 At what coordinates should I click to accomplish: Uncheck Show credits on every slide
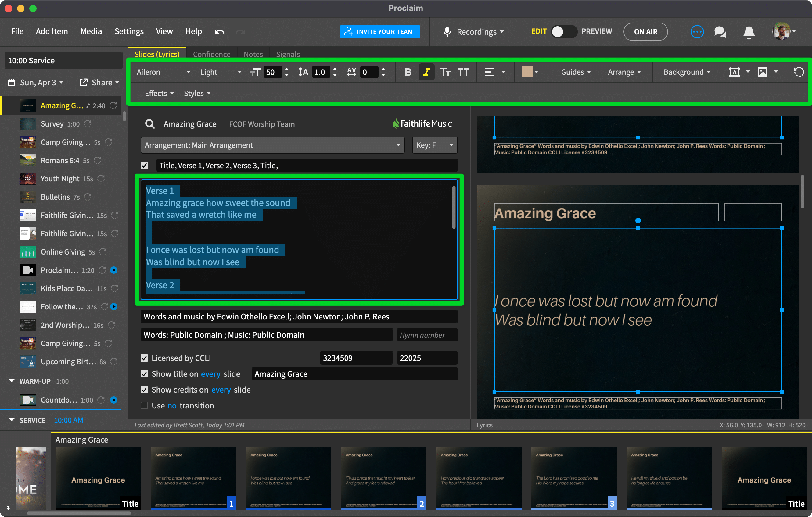point(144,390)
